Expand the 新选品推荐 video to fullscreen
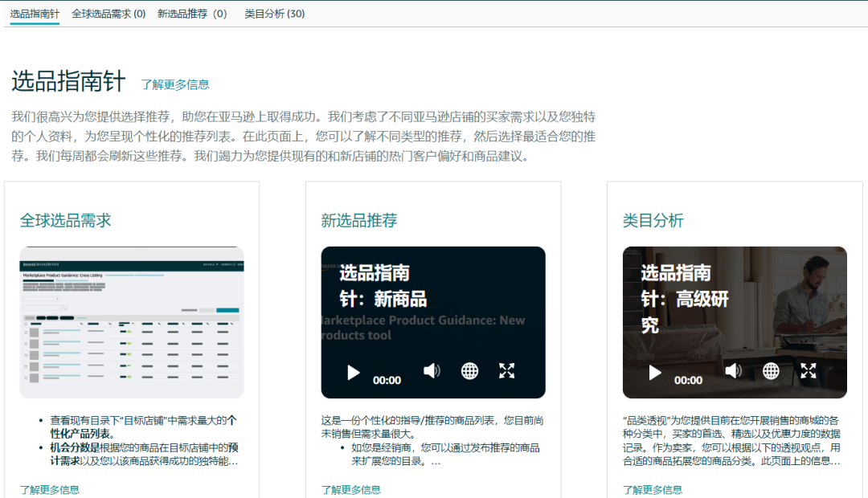Viewport: 868px width, 498px height. click(506, 371)
